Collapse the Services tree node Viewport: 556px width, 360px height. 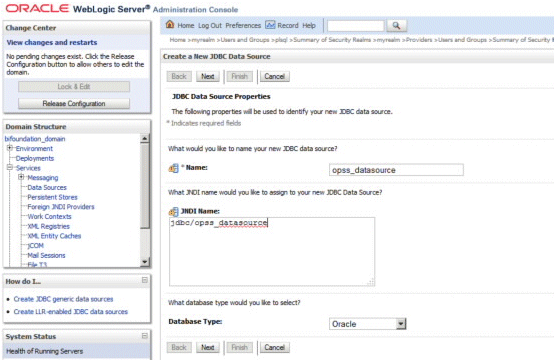coord(10,167)
